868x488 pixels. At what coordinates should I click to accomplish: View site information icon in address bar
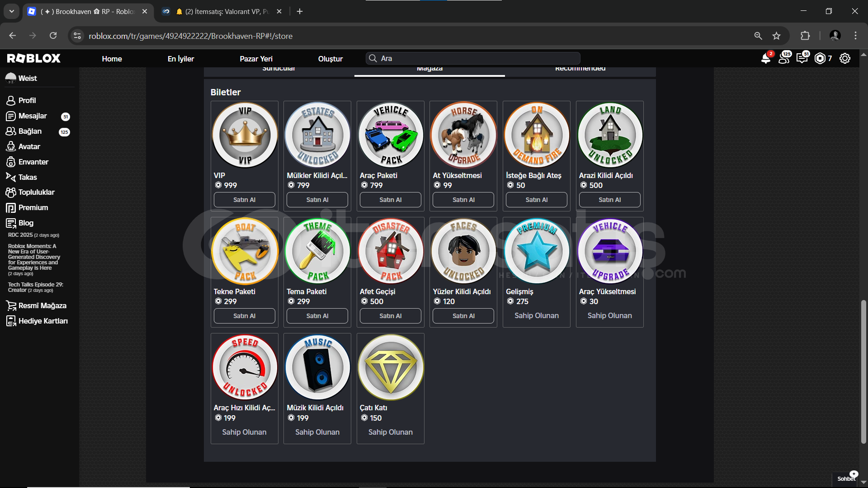tap(77, 36)
